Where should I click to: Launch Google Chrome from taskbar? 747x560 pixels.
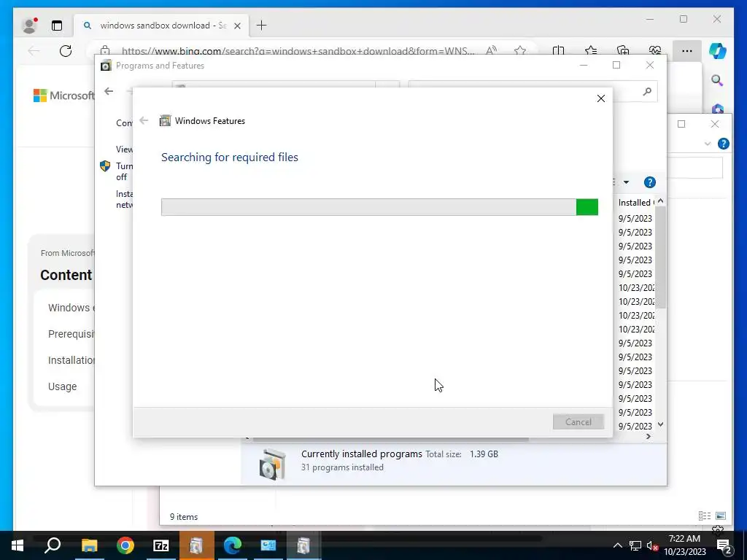125,545
